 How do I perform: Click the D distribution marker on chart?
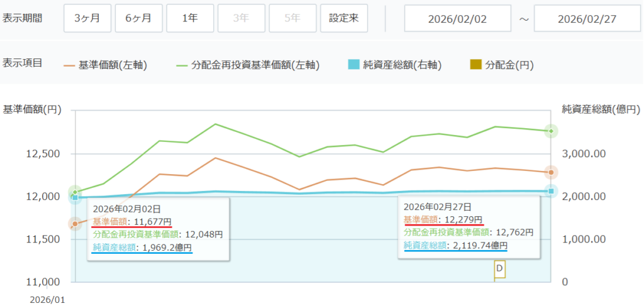[x=499, y=269]
